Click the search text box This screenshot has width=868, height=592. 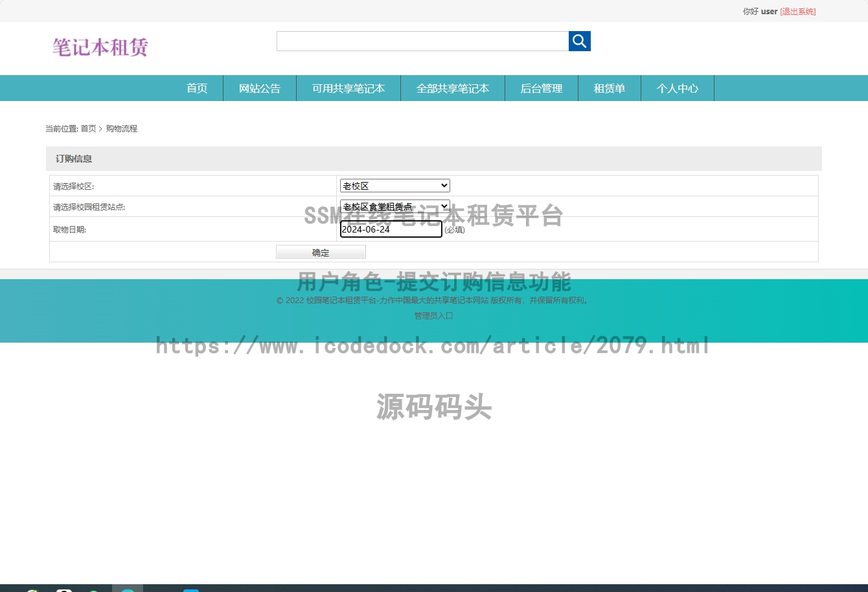point(422,41)
